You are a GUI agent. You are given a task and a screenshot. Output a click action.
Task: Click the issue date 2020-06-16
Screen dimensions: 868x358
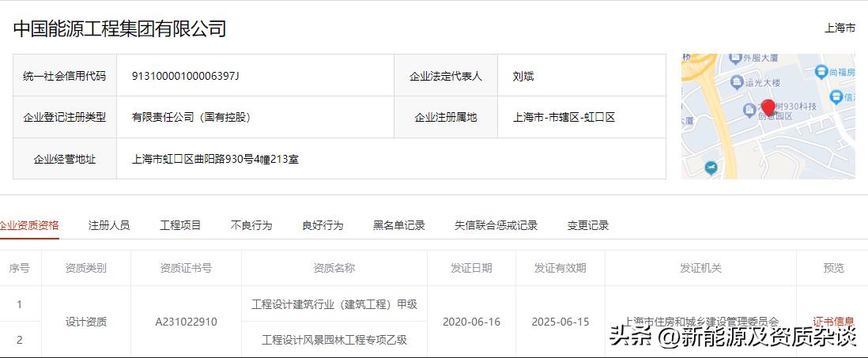click(472, 322)
